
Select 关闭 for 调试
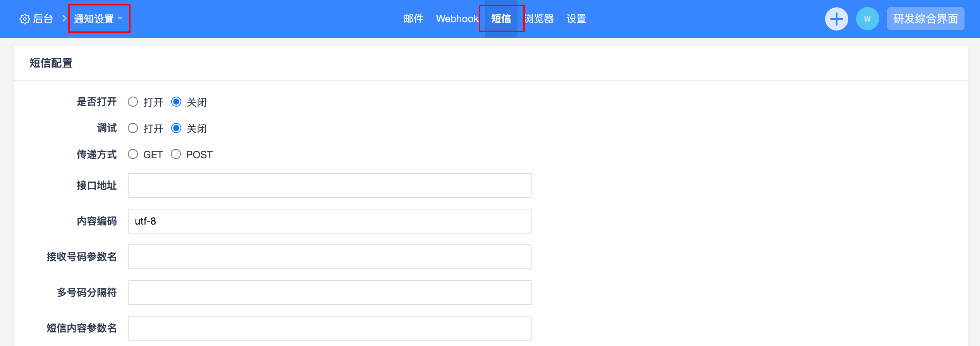[x=176, y=128]
